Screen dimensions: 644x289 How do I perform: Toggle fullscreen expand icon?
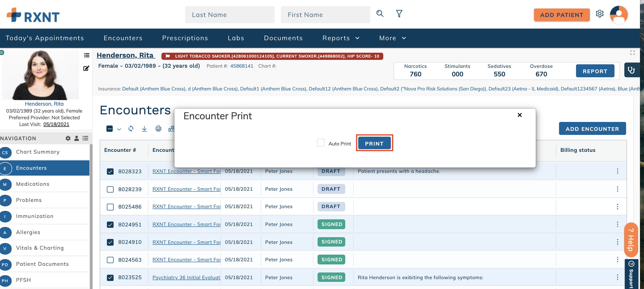633,53
